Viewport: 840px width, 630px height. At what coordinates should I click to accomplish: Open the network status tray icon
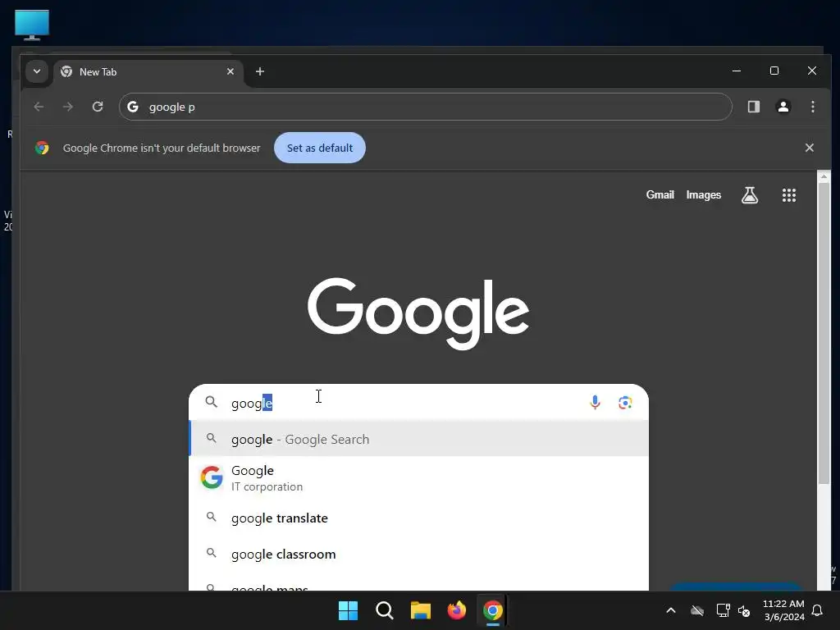(x=723, y=610)
